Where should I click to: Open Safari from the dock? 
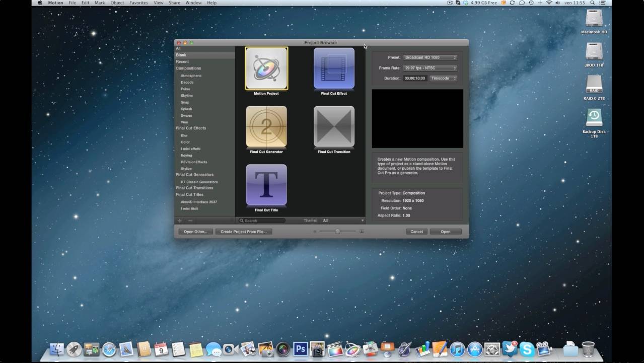(x=109, y=349)
